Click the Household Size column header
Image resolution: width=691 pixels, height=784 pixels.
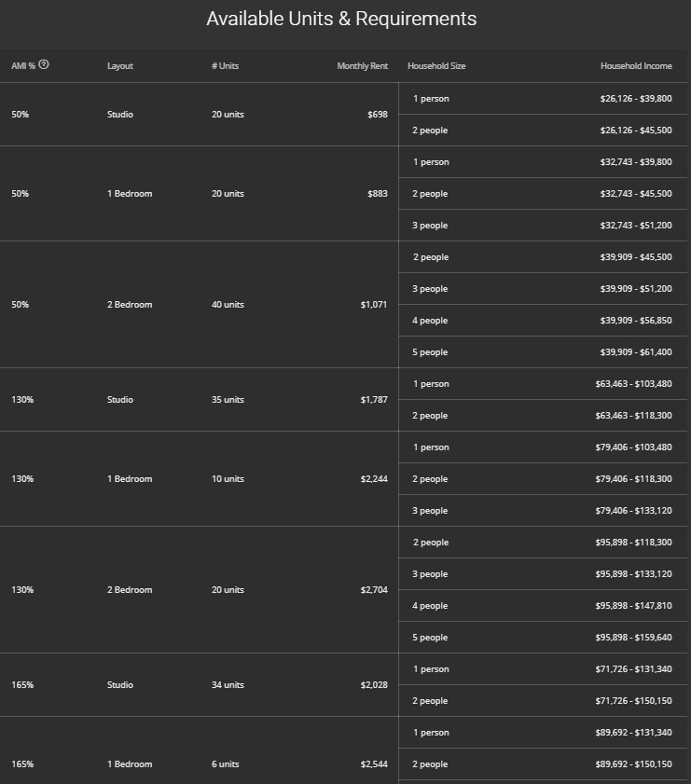tap(436, 66)
